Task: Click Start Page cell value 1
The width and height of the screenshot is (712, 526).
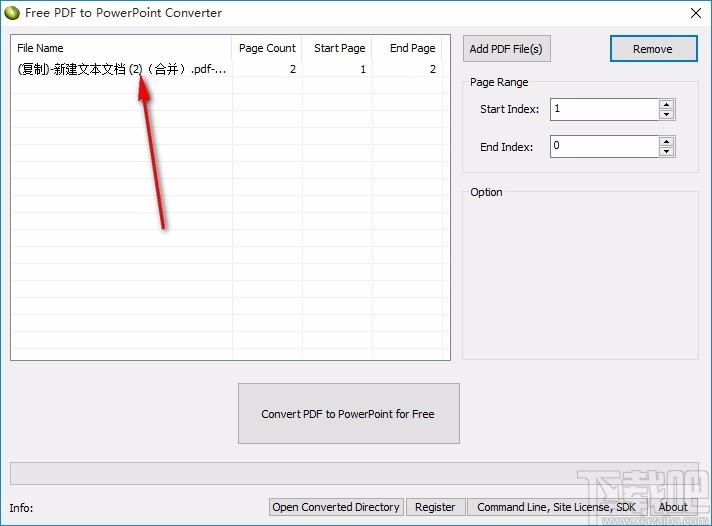Action: pos(363,69)
